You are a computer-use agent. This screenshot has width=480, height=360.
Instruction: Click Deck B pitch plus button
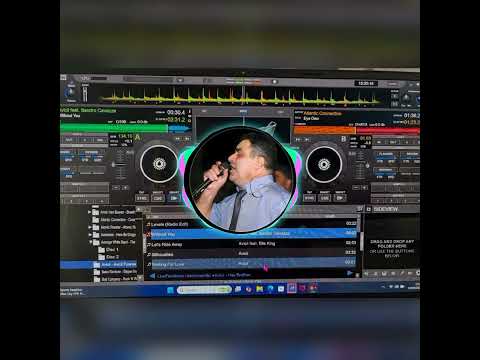pos(365,188)
